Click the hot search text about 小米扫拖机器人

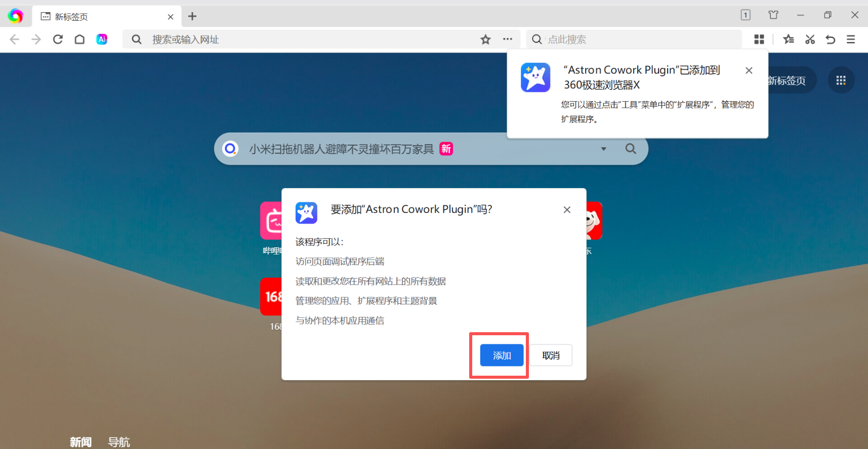coord(342,149)
